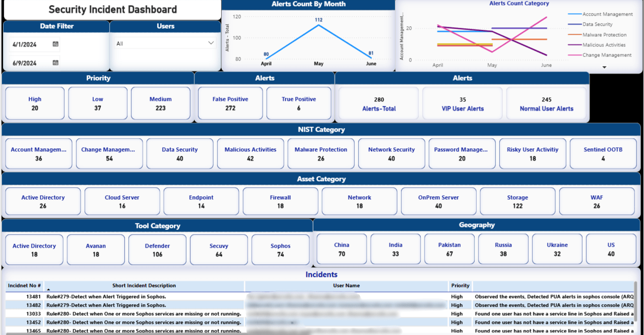Expand the Users dropdown showing All
This screenshot has height=335, width=644.
[x=211, y=43]
